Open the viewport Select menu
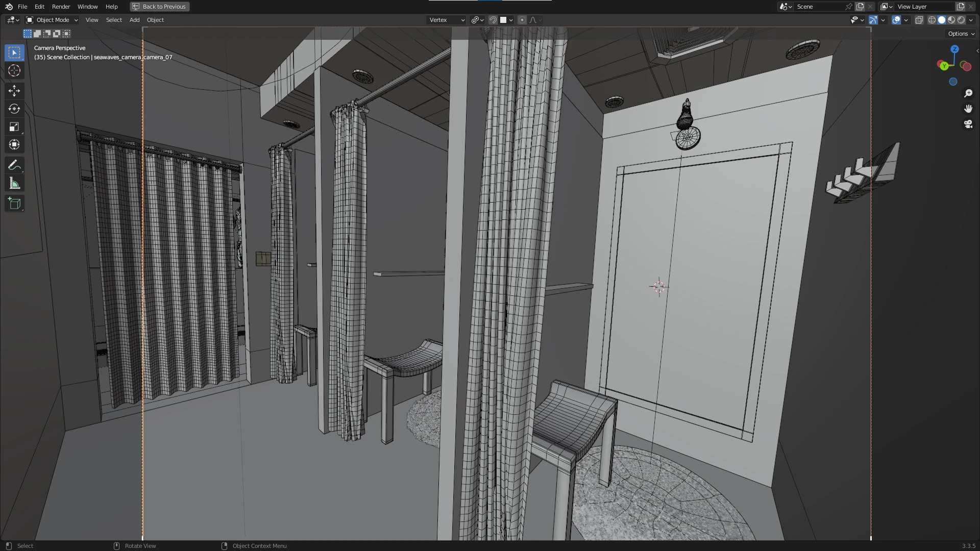 [114, 20]
